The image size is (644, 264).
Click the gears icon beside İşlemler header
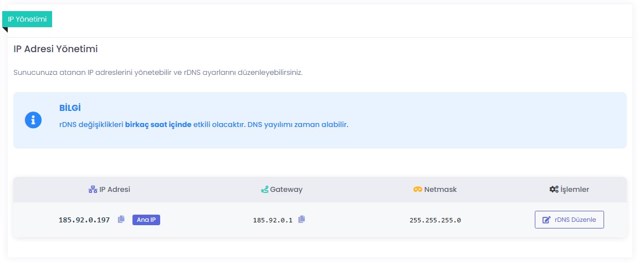point(554,190)
